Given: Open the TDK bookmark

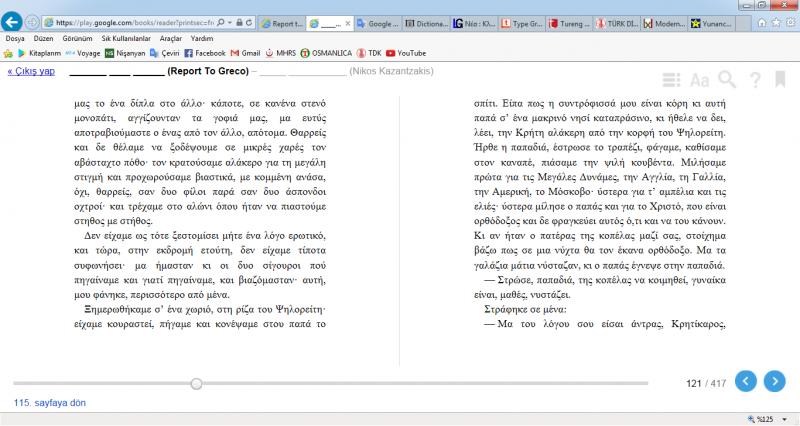Looking at the screenshot, I should pos(369,53).
